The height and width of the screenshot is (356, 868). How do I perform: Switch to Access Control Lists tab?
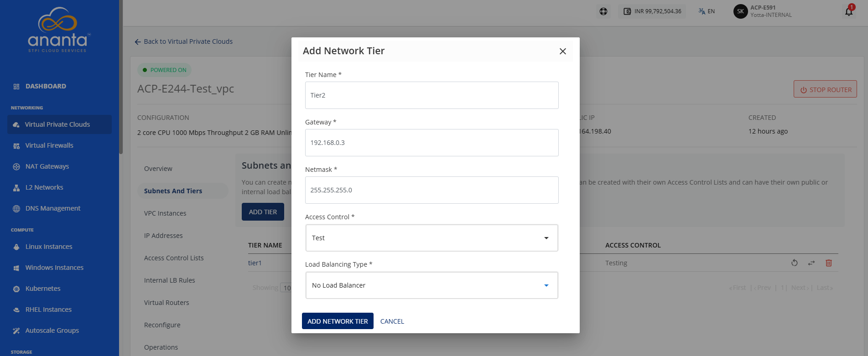click(x=174, y=258)
